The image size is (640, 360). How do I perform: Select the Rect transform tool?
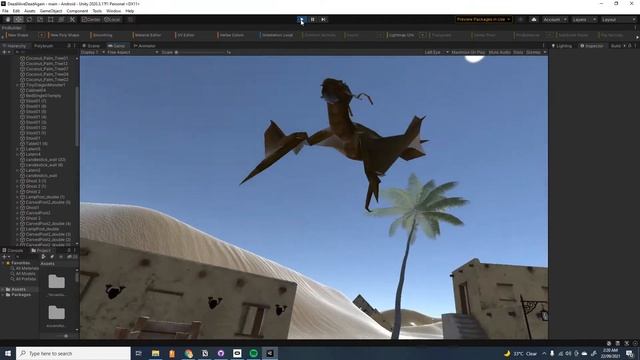(51, 20)
